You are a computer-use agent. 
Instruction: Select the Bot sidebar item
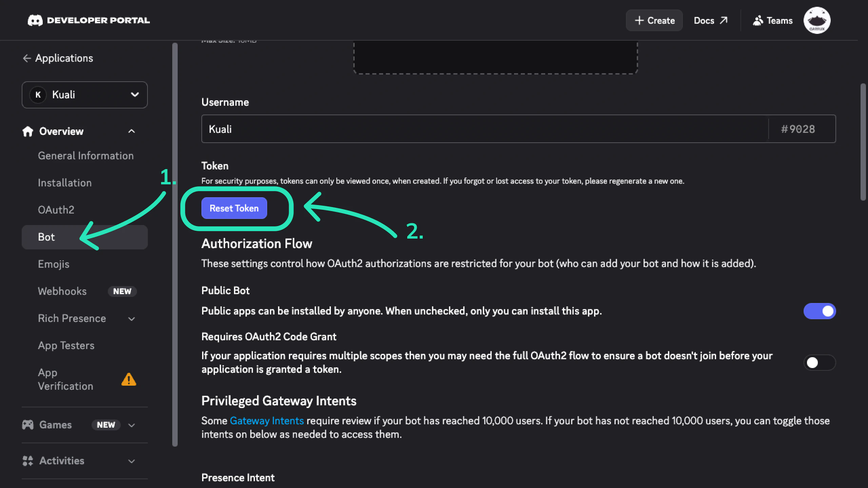coord(85,237)
